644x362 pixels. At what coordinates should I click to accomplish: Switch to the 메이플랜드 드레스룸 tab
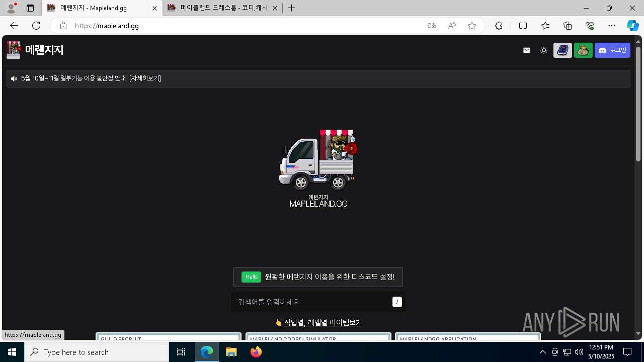[223, 8]
